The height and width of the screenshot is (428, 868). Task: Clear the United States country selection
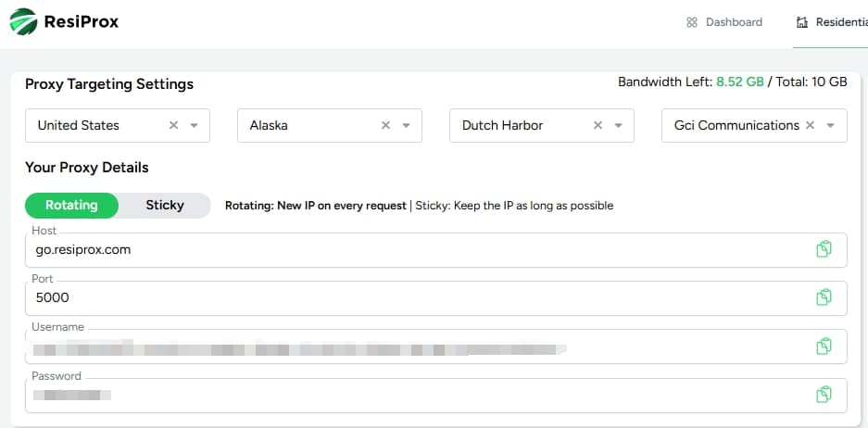pyautogui.click(x=173, y=125)
